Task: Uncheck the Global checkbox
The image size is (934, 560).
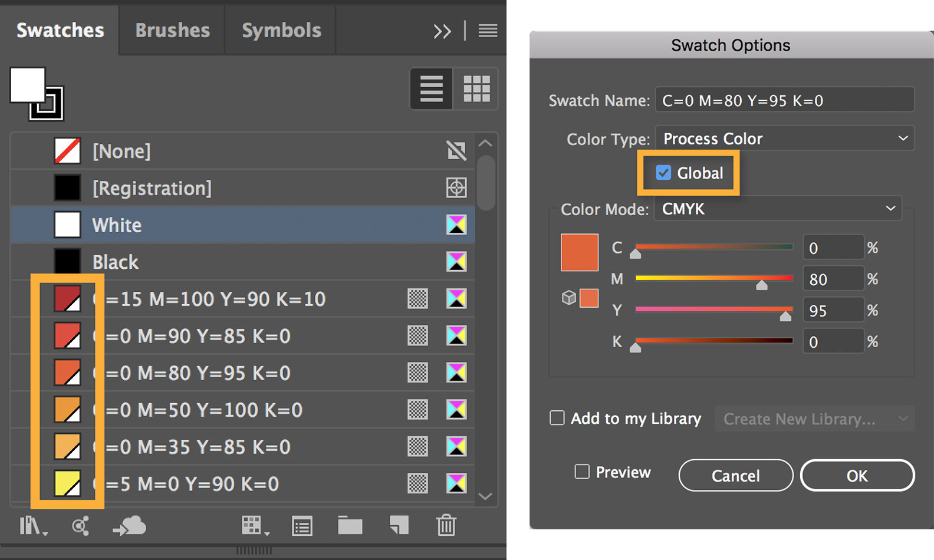Action: [663, 173]
